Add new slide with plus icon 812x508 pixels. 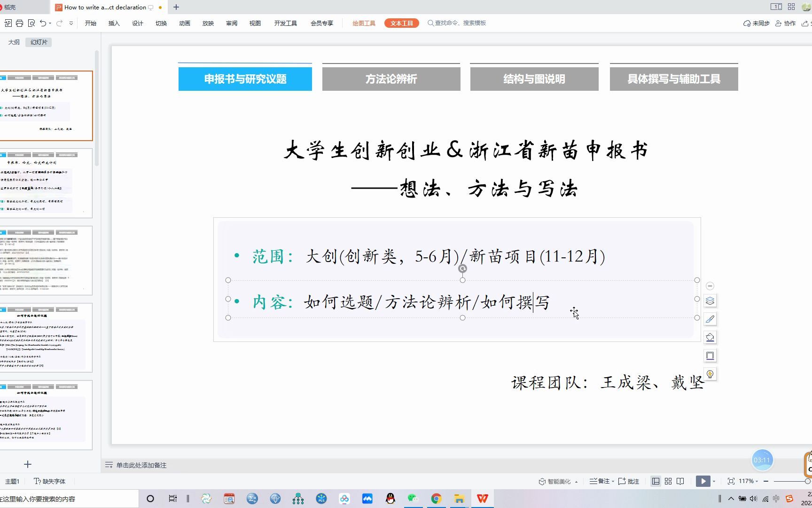pos(28,464)
